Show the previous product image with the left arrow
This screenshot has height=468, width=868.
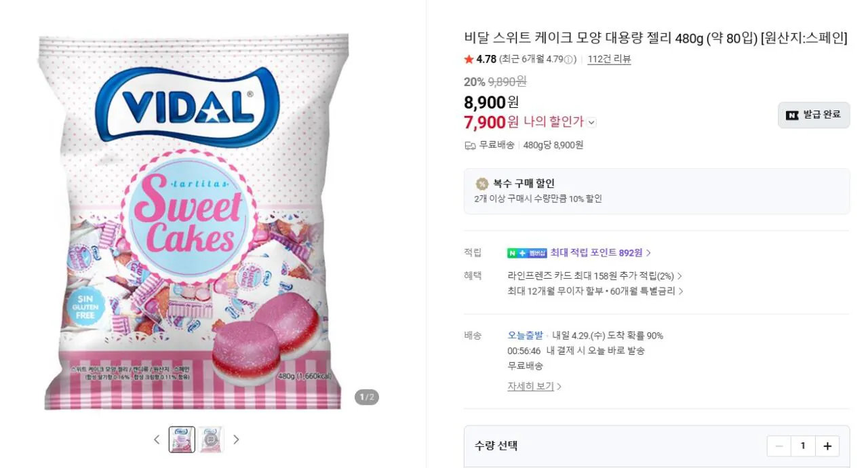[157, 440]
